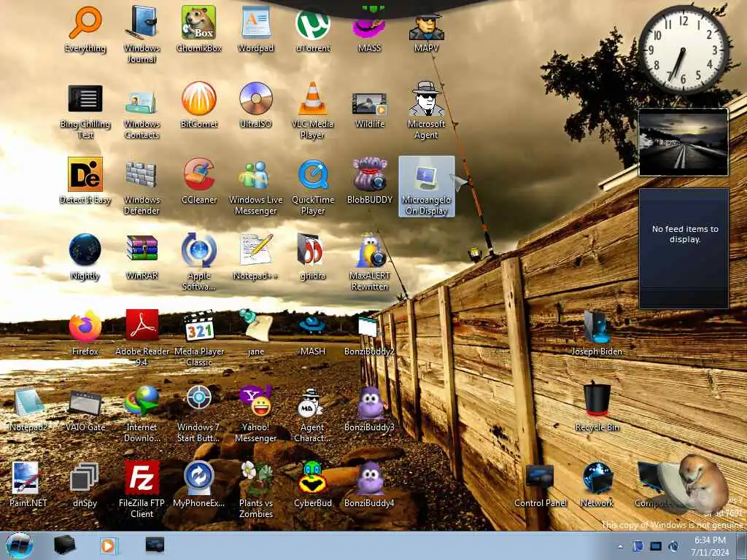Open the Nightly browser icon

tap(85, 257)
